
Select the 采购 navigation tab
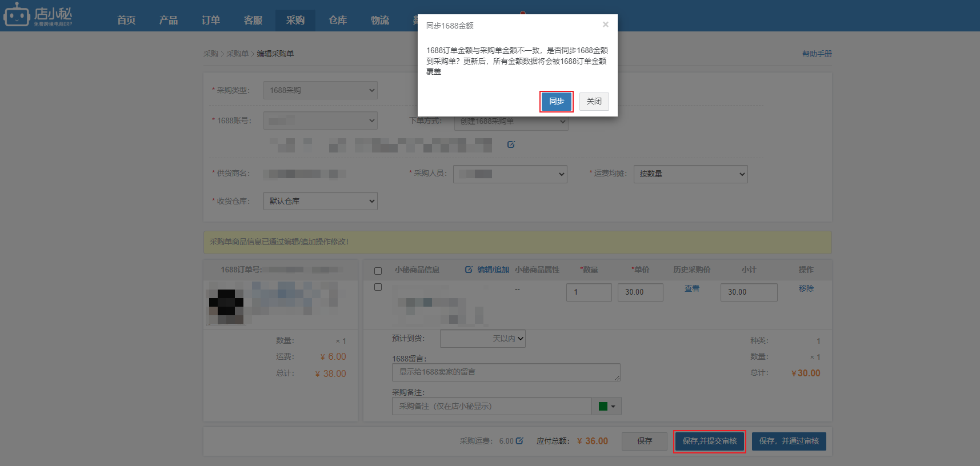coord(295,21)
